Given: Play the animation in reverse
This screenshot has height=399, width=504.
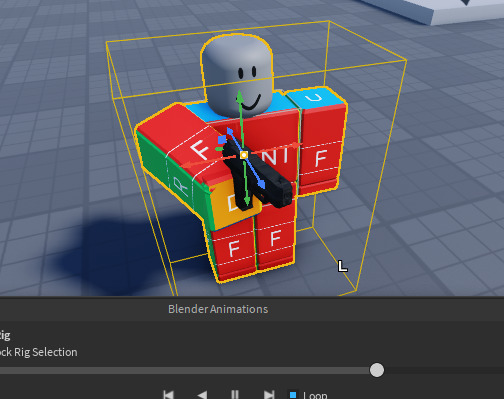Looking at the screenshot, I should [x=202, y=395].
